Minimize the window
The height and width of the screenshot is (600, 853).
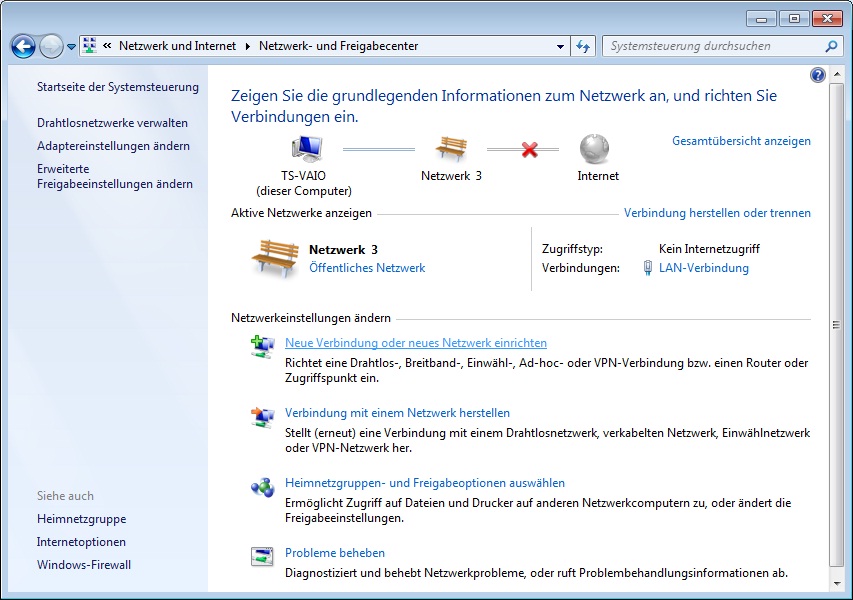762,19
